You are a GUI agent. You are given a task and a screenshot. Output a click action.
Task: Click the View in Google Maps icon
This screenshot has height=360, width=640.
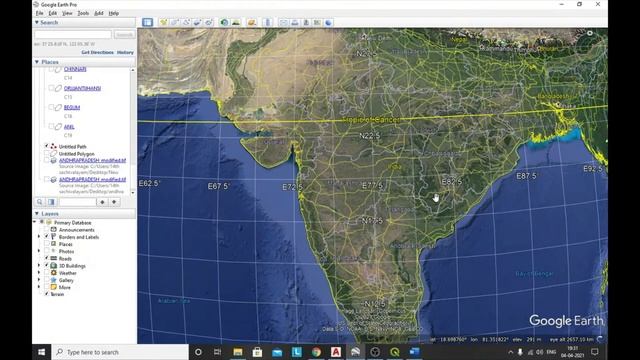point(317,22)
